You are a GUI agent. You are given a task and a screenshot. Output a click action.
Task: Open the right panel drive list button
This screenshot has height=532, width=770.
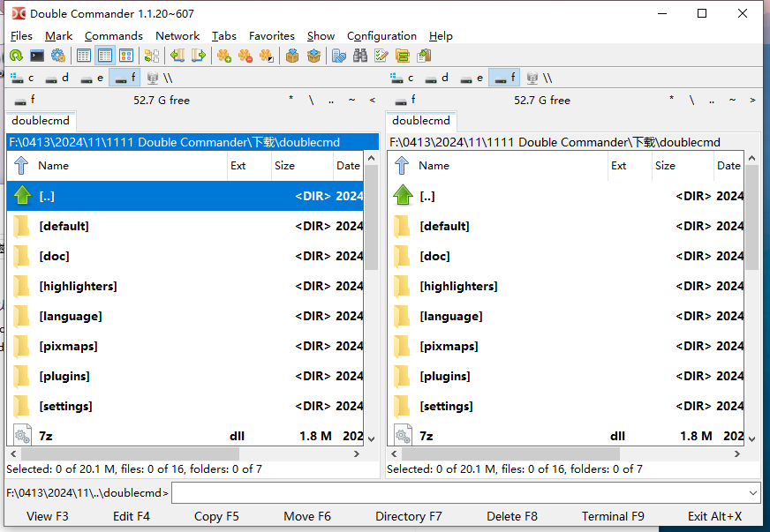click(405, 100)
